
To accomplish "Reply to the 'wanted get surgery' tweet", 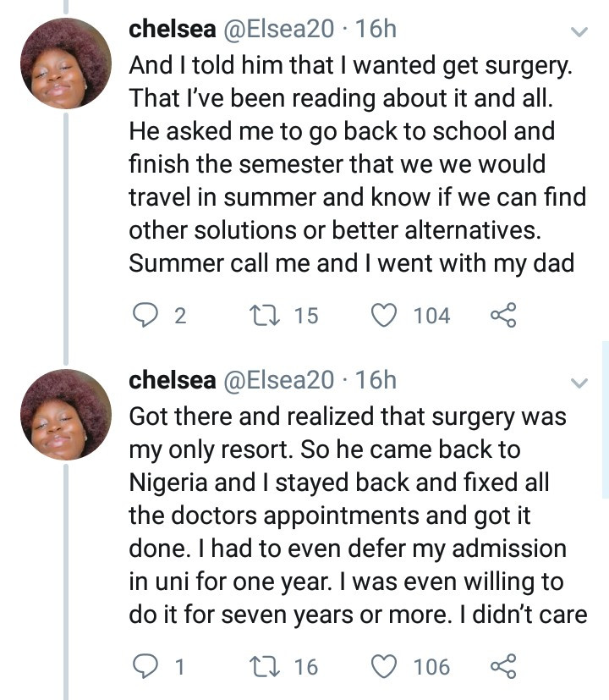I will point(150,316).
